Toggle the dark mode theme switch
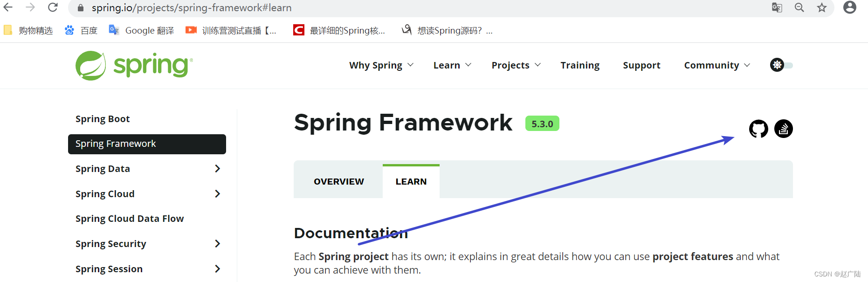 point(781,65)
